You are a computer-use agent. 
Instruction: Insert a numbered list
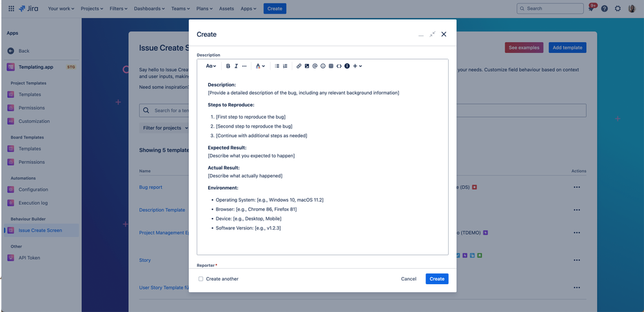[285, 66]
